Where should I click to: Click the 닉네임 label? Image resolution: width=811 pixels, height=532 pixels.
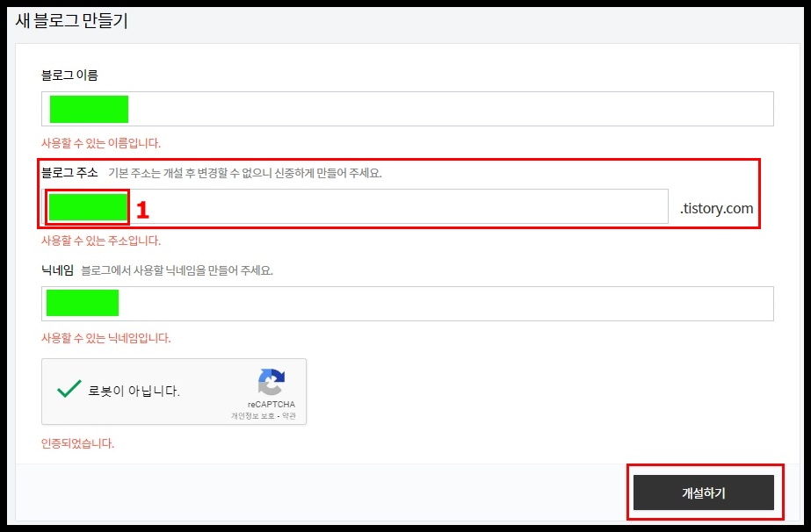pyautogui.click(x=57, y=270)
